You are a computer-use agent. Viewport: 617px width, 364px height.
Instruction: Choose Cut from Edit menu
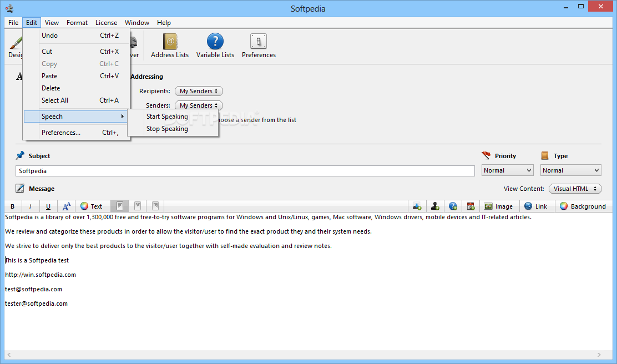tap(77, 52)
